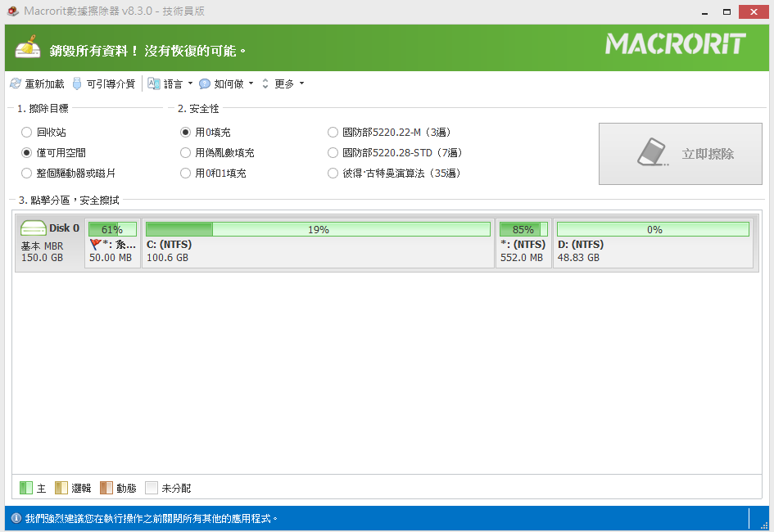The image size is (774, 532).
Task: Maximize the Macrorit window
Action: pos(726,11)
